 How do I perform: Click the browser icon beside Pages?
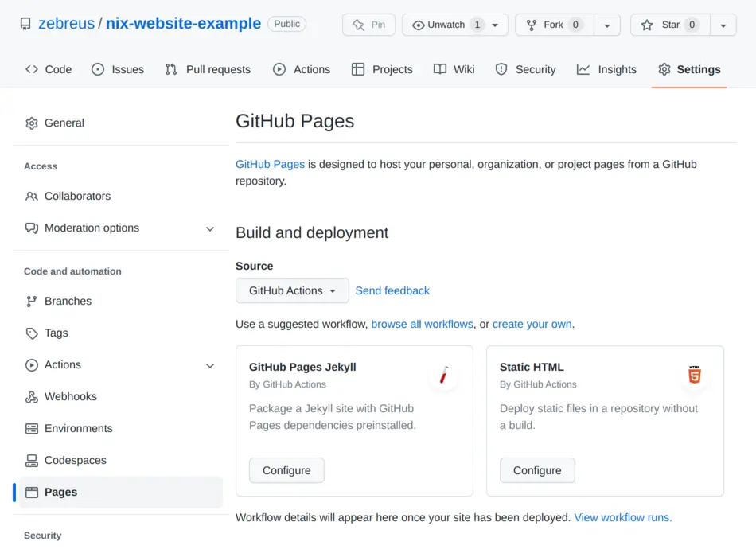click(32, 493)
